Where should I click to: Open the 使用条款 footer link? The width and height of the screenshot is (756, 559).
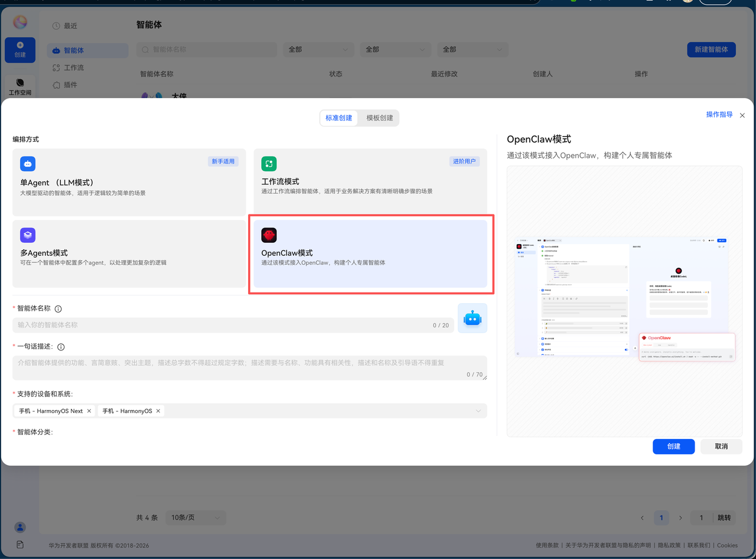point(547,545)
